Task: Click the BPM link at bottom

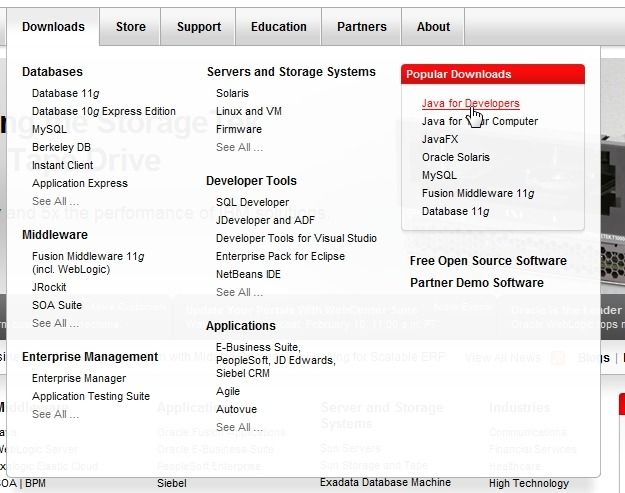Action: tap(35, 483)
